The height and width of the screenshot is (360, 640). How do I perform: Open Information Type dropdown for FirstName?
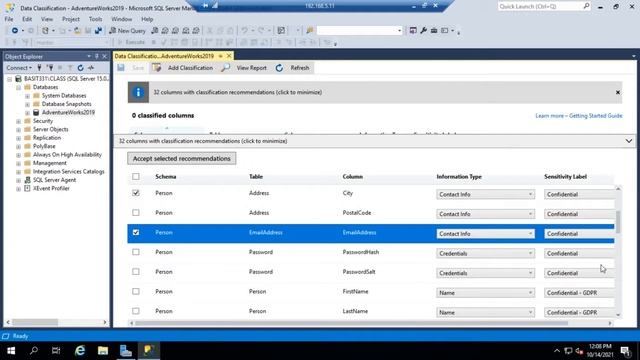pyautogui.click(x=485, y=293)
